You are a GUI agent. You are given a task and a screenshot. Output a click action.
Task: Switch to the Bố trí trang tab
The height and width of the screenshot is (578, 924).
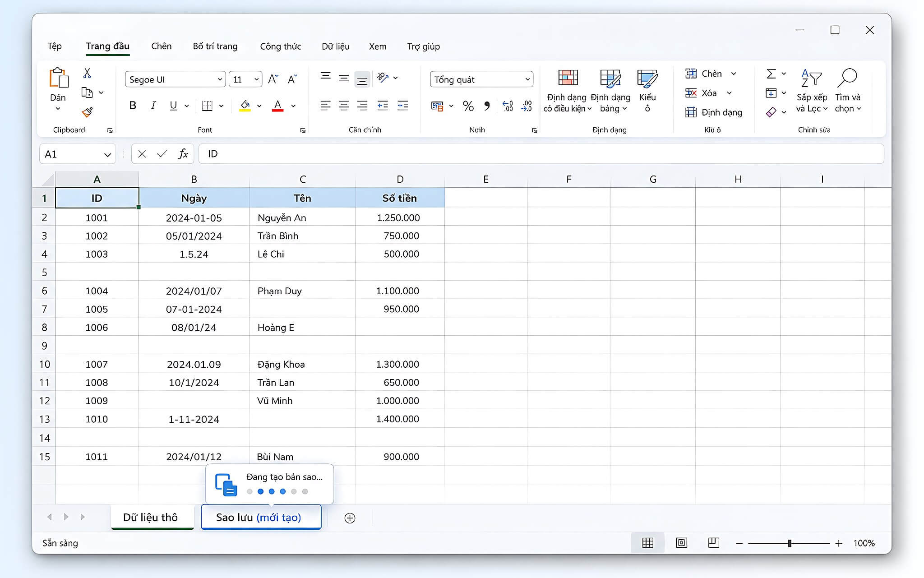pyautogui.click(x=215, y=46)
